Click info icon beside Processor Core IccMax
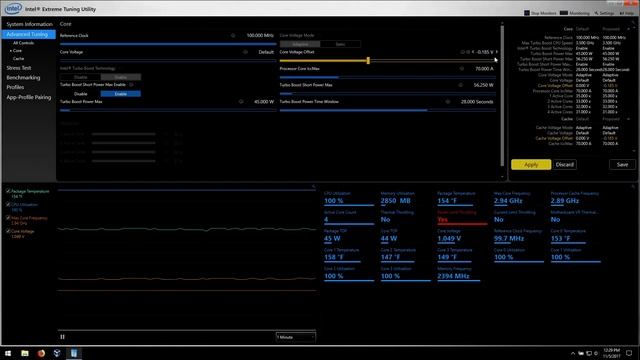The image size is (640, 360). click(x=462, y=69)
